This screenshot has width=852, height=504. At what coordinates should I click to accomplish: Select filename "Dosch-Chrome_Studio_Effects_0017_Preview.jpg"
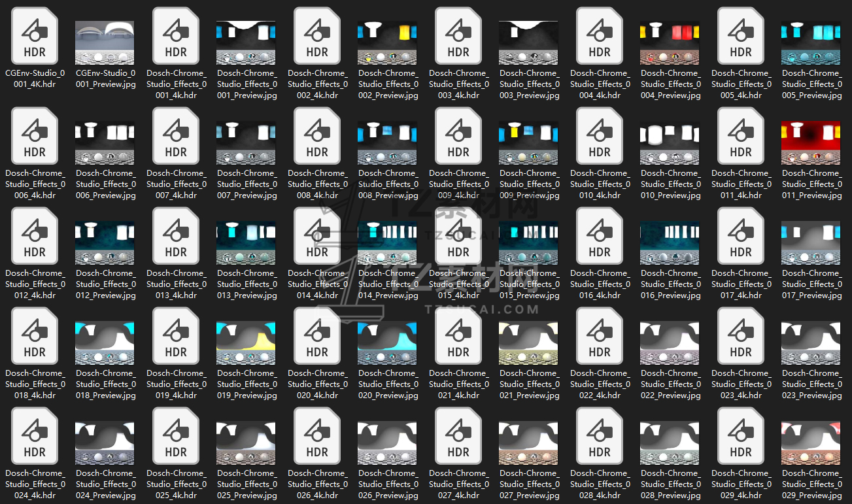[x=812, y=284]
